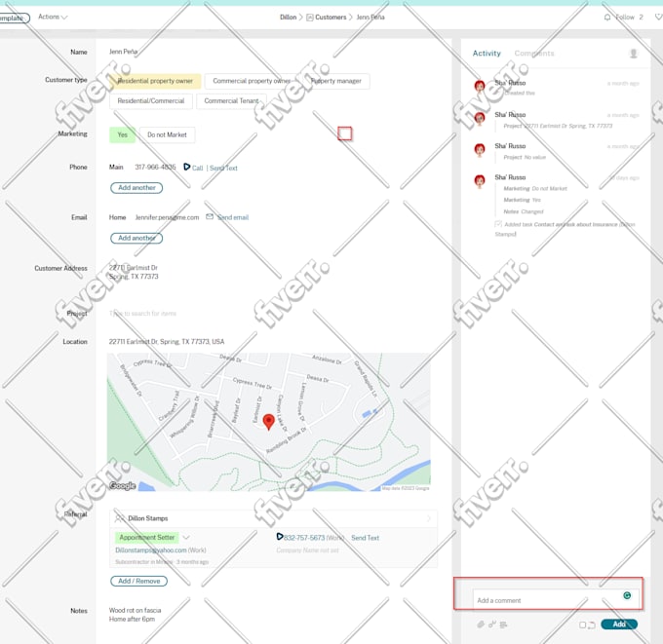
Task: Toggle the checkbox beside the Add button
Action: pos(583,625)
